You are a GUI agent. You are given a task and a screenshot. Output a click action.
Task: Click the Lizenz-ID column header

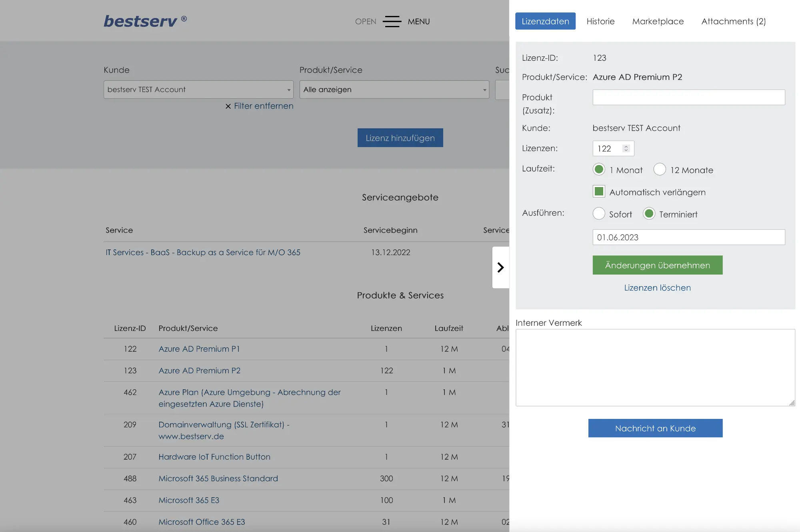(x=130, y=328)
